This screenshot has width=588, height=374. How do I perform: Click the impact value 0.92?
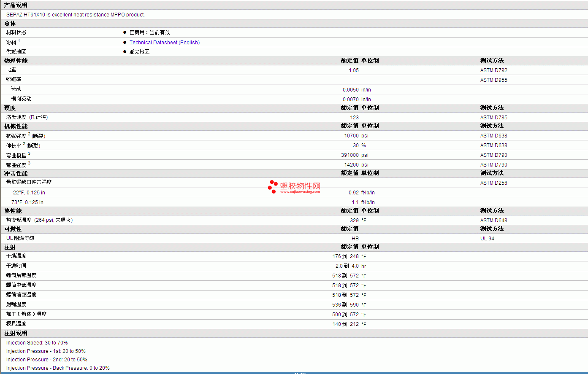[354, 193]
